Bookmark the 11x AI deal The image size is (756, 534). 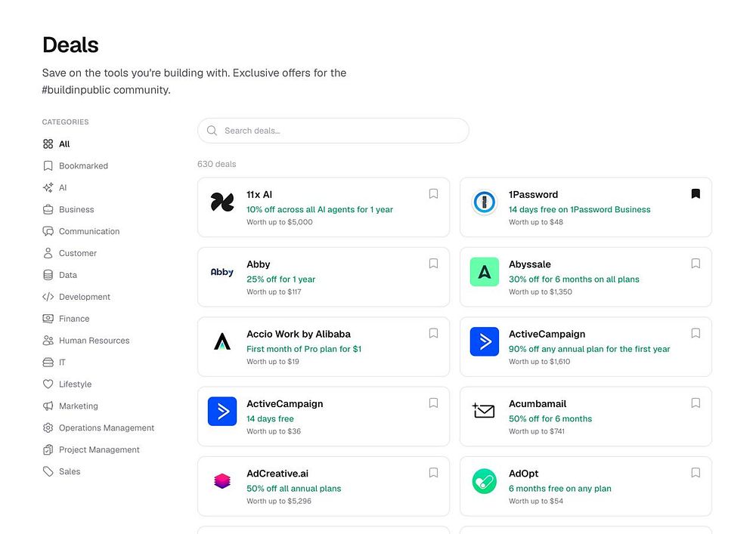coord(433,193)
